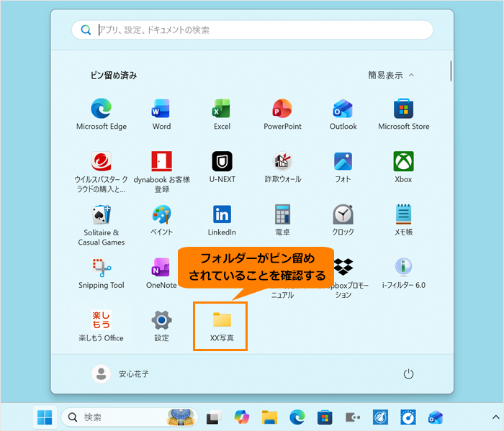Launch the メモ帳 app
The image size is (504, 431).
tap(403, 220)
